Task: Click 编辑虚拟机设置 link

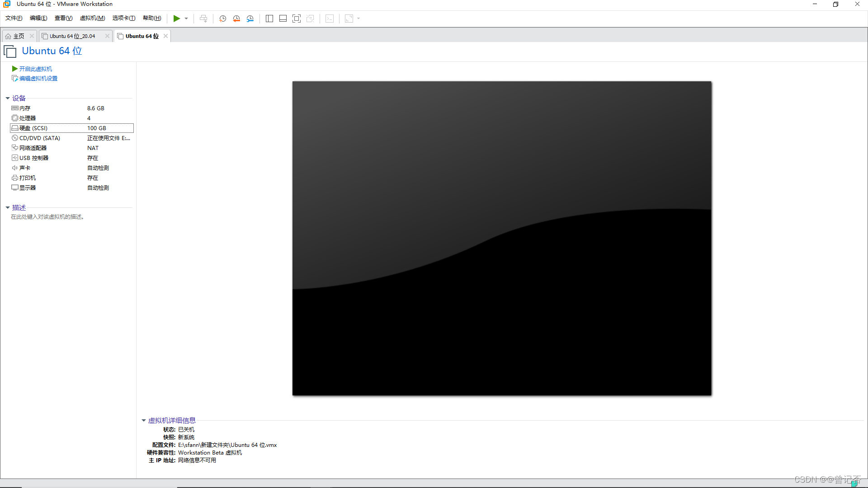Action: point(38,79)
